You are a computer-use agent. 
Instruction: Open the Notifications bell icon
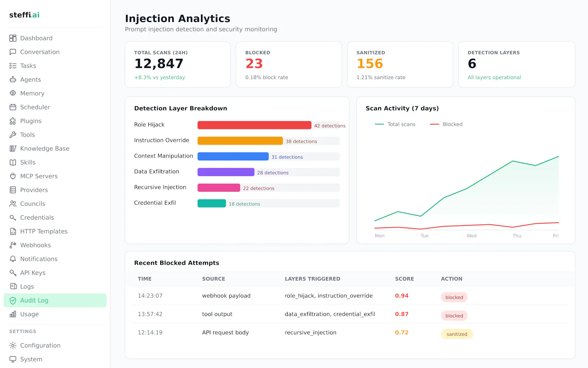(x=13, y=259)
